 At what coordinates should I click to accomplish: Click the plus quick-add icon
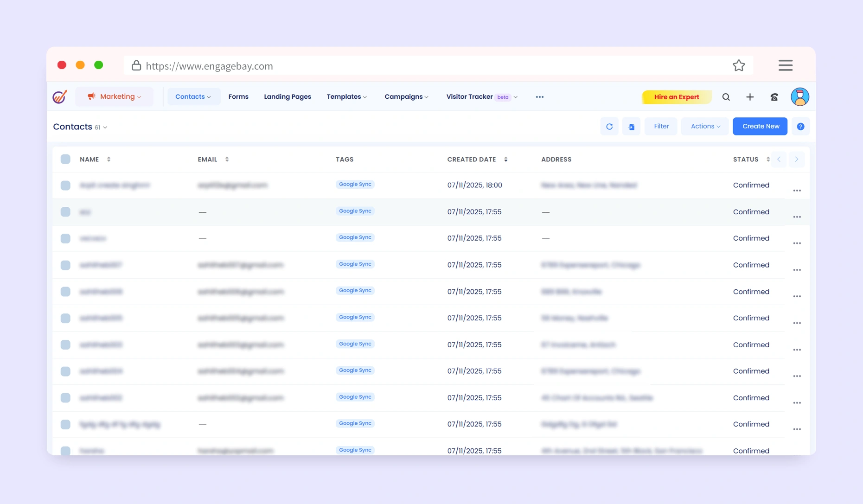[750, 97]
